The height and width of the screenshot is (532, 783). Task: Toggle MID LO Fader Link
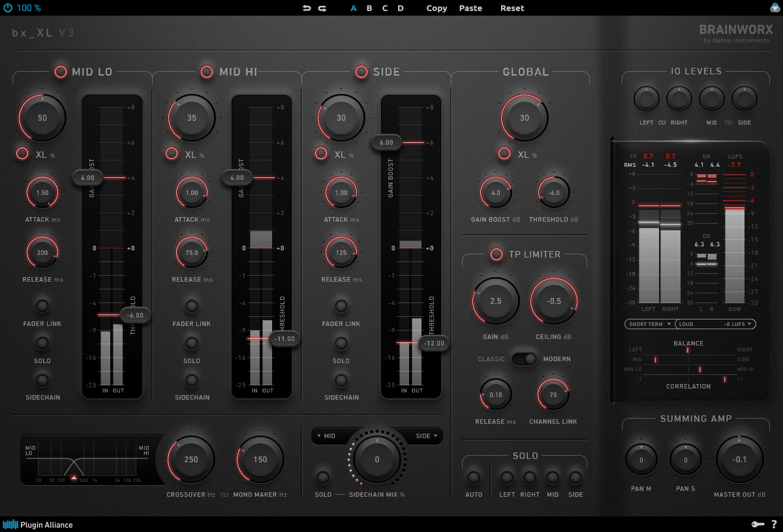[x=42, y=306]
